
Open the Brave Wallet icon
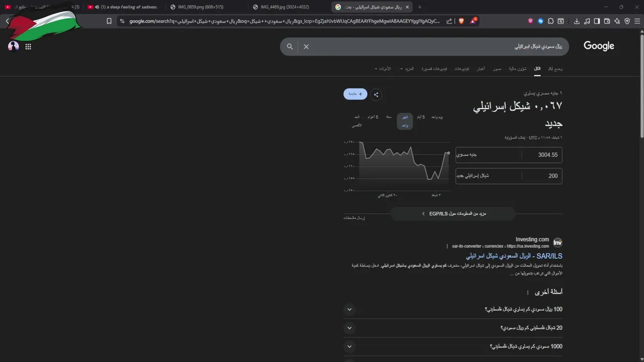[x=607, y=21]
